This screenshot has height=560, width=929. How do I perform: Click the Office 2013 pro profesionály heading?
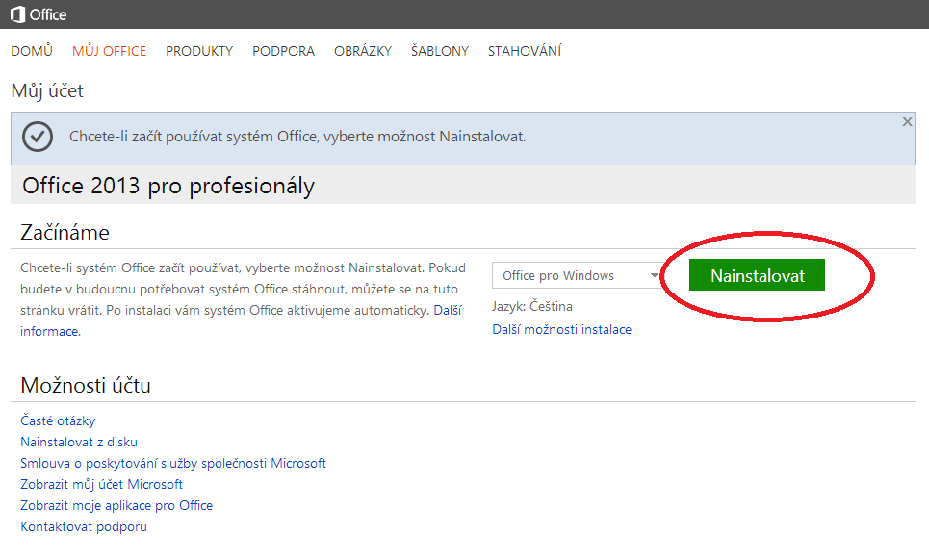(x=168, y=186)
